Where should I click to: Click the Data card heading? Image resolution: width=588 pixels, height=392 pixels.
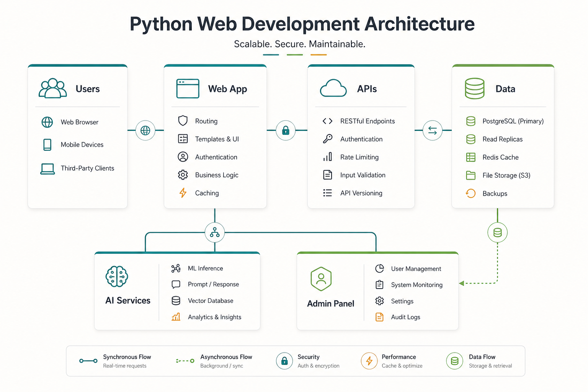tap(505, 89)
